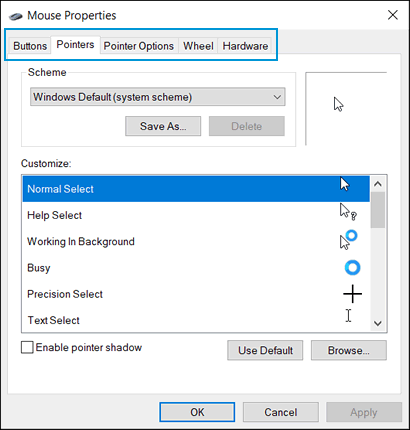
Task: Open the Pointer Options tab
Action: [x=139, y=46]
